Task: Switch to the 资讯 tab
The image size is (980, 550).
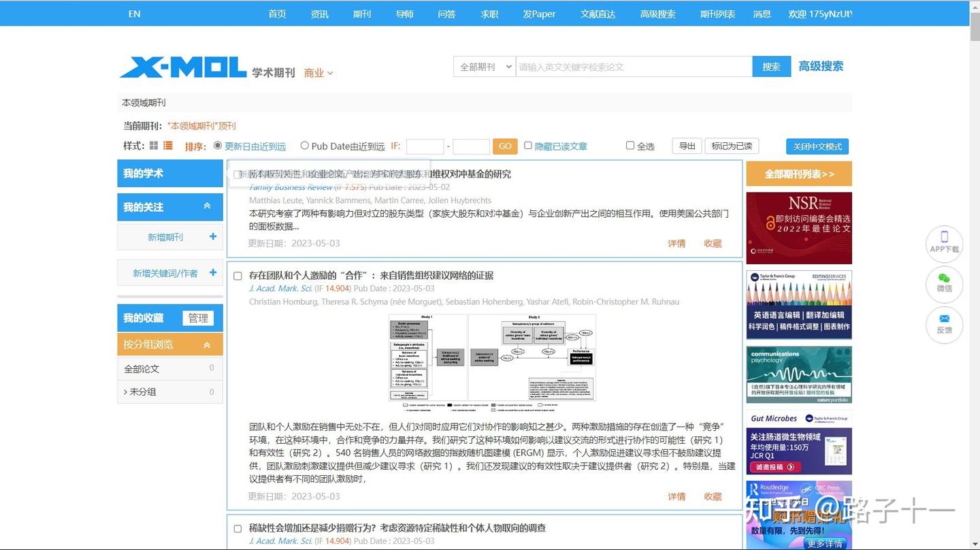Action: 319,13
